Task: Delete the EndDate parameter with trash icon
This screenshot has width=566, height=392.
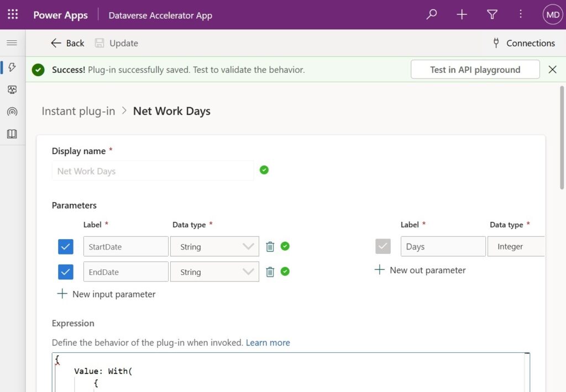Action: point(270,272)
